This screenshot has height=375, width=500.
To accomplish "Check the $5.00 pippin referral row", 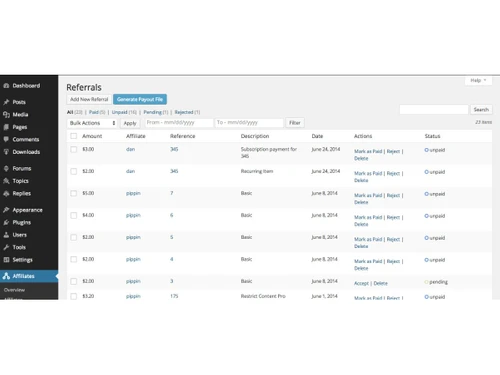I will pos(74,193).
